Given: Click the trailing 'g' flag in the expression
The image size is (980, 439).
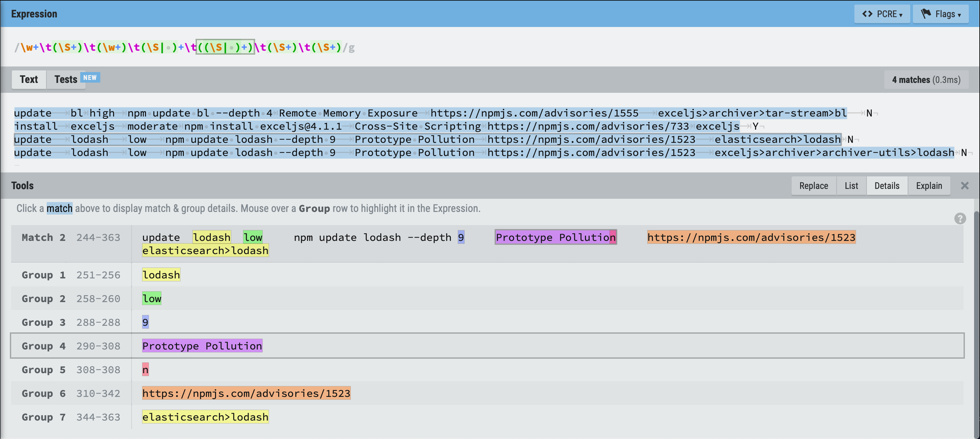Looking at the screenshot, I should coord(352,48).
